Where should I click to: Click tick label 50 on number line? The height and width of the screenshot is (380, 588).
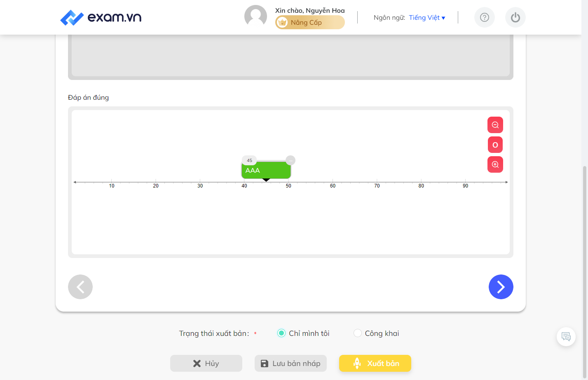pos(288,186)
